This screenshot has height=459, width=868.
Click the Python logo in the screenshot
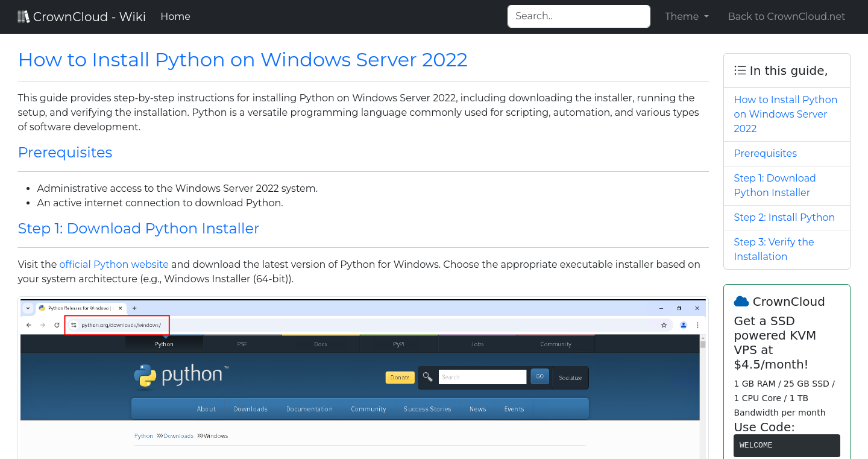pyautogui.click(x=145, y=376)
